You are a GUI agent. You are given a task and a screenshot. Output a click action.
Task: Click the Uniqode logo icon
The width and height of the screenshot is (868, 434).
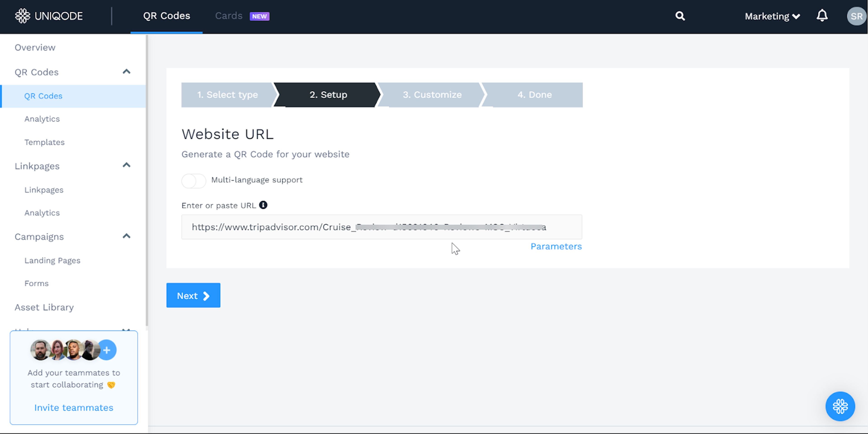[23, 16]
